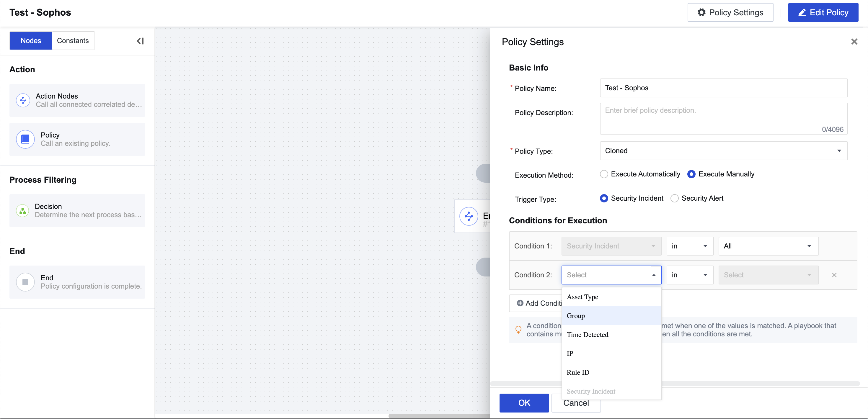Click the 'Test - Sophos' page title
This screenshot has width=868, height=419.
(x=40, y=12)
